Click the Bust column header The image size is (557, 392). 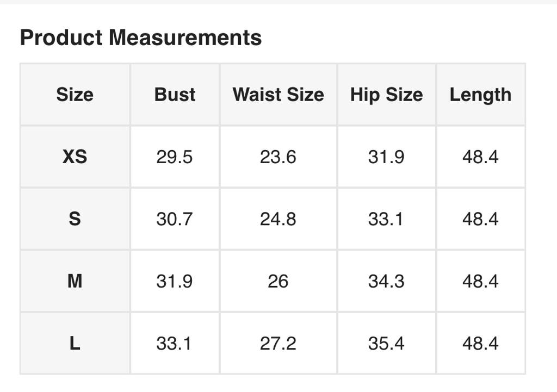point(175,95)
